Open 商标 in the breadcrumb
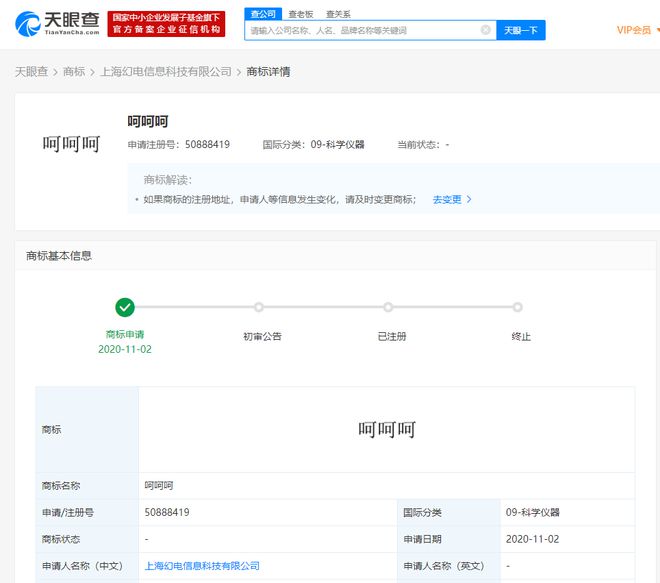Viewport: 660px width, 583px height. (x=74, y=72)
